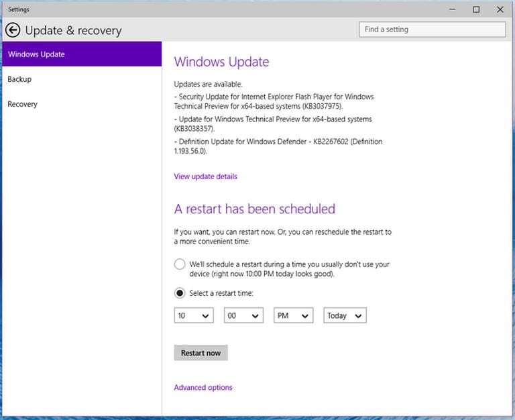Click the KB3037975 security update entry
The image size is (515, 420).
coord(274,101)
